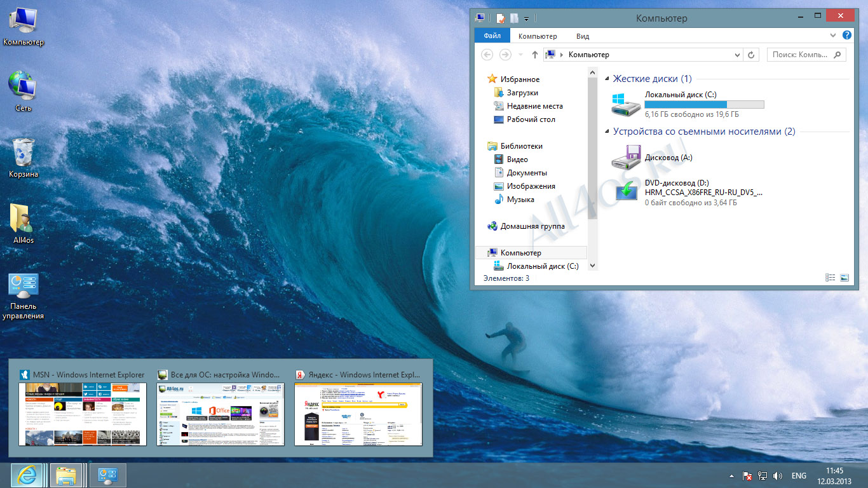868x488 pixels.
Task: Click the Refresh button
Action: (752, 55)
